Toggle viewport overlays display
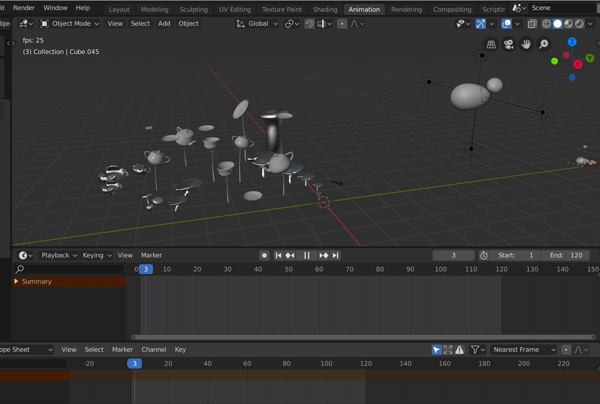The width and height of the screenshot is (600, 404). pos(506,24)
